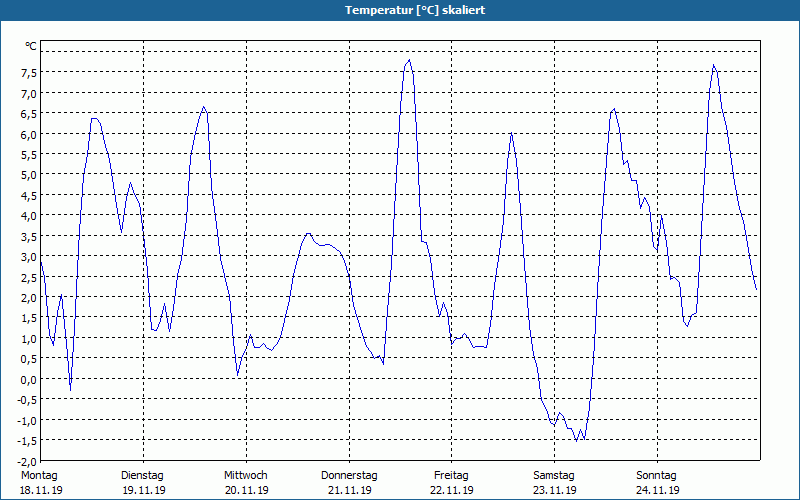Click the 7,5 y-axis label
This screenshot has width=800, height=500.
tap(29, 72)
